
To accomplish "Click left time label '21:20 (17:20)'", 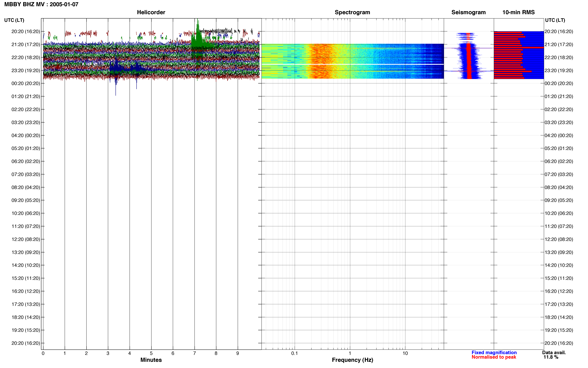I will pos(26,45).
